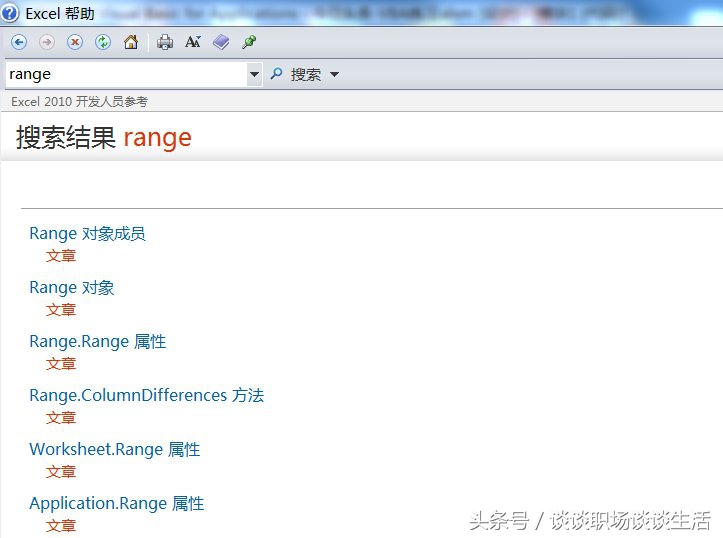This screenshot has height=538, width=723.
Task: Show the Table of Contents book icon
Action: tap(221, 42)
